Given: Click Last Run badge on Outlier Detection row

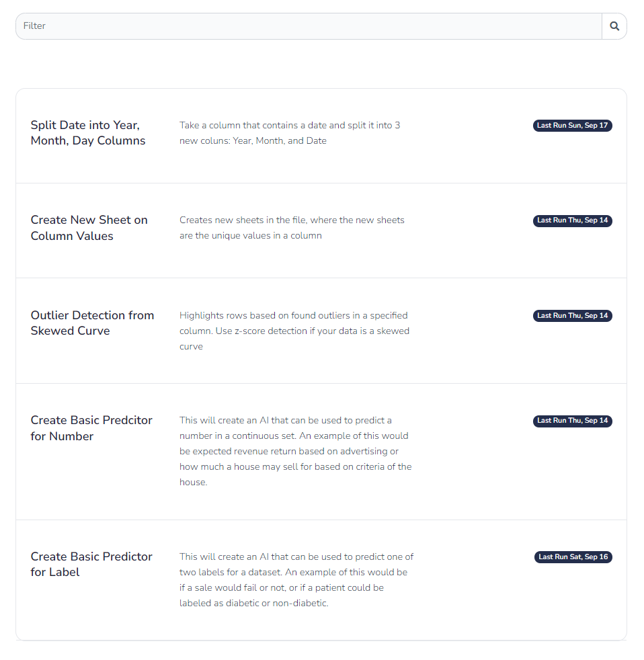Looking at the screenshot, I should pos(573,316).
